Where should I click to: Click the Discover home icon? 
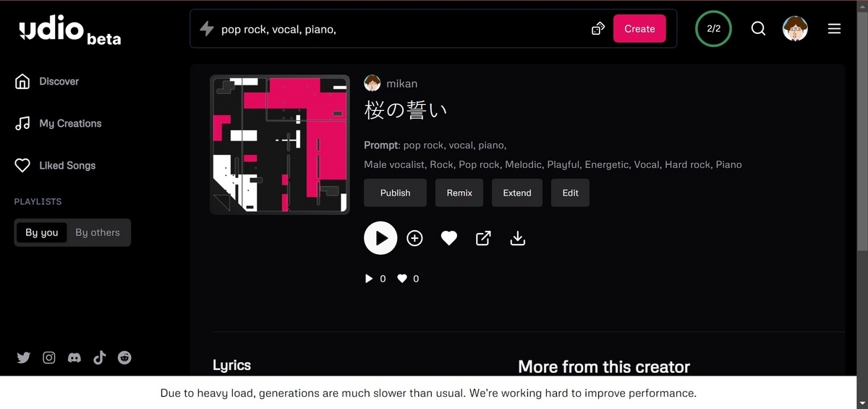tap(22, 81)
